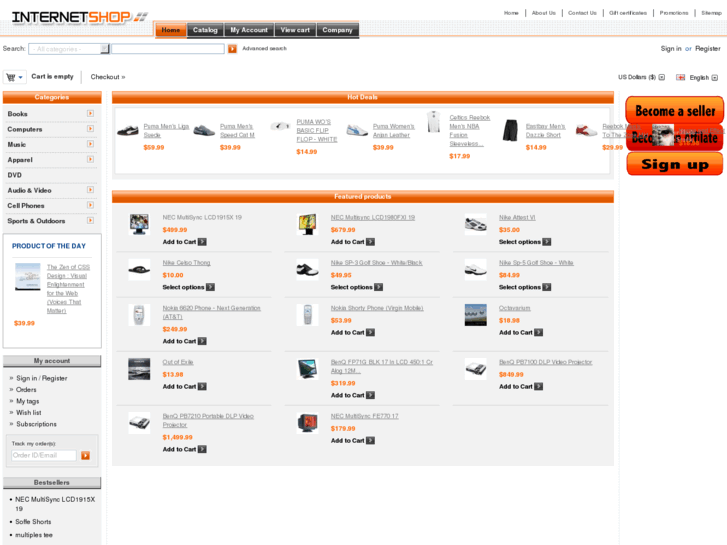Click the English language flag icon
This screenshot has width=727, height=545.
(x=680, y=77)
